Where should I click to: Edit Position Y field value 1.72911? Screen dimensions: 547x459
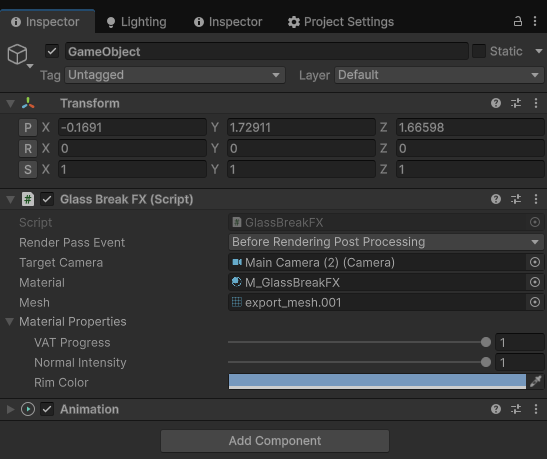pyautogui.click(x=301, y=128)
